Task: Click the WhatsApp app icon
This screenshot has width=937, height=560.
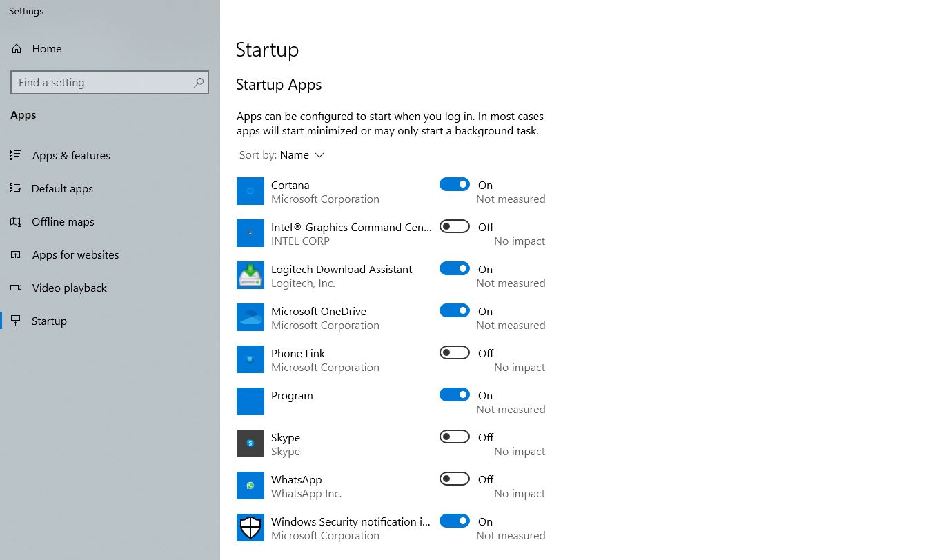Action: [250, 486]
